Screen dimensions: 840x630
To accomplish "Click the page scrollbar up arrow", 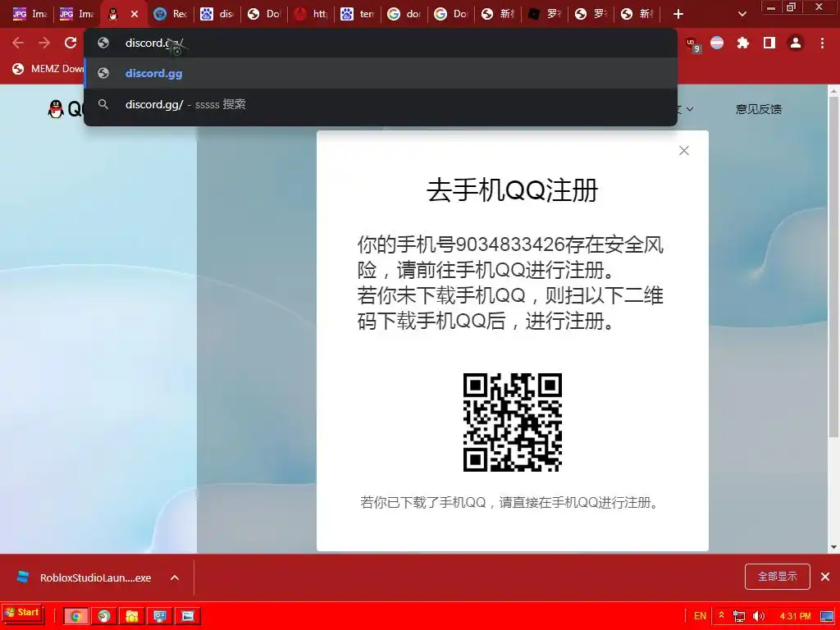I will (834, 92).
